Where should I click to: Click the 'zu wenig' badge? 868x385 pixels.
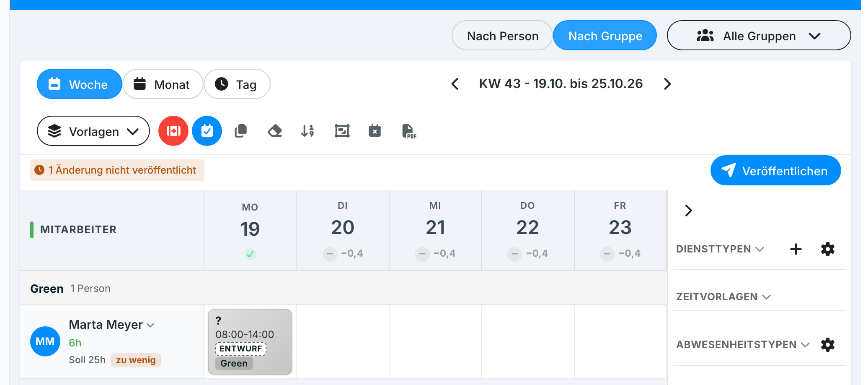pyautogui.click(x=136, y=360)
